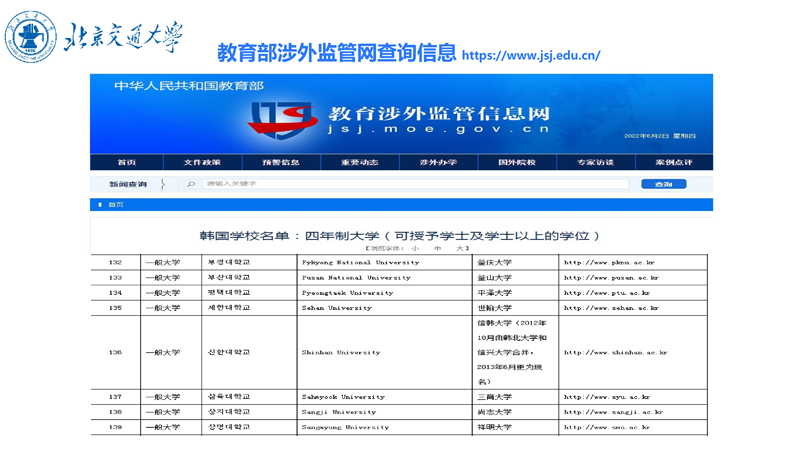This screenshot has height=450, width=800.
Task: Open the http://www.sangji.ac.kr link
Action: 613,412
